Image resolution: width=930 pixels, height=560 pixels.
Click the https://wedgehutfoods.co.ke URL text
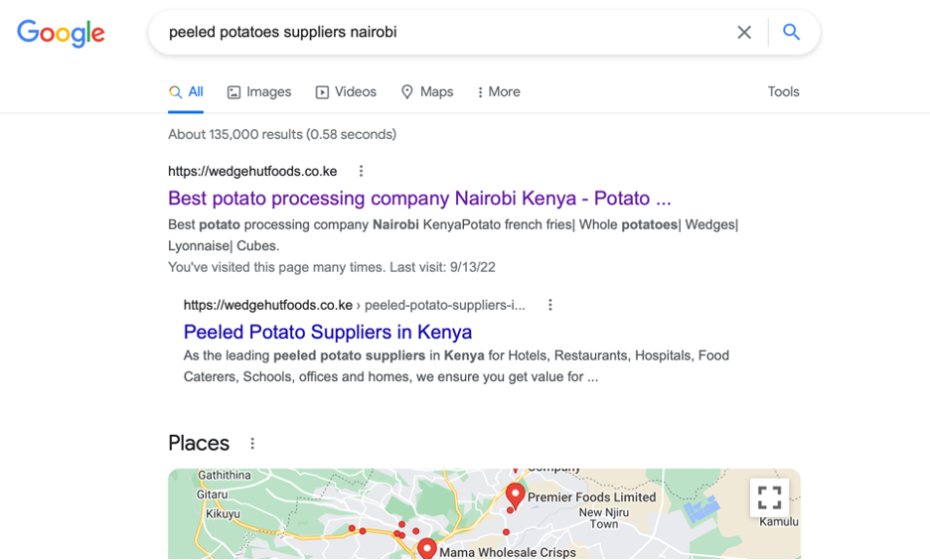pyautogui.click(x=252, y=171)
